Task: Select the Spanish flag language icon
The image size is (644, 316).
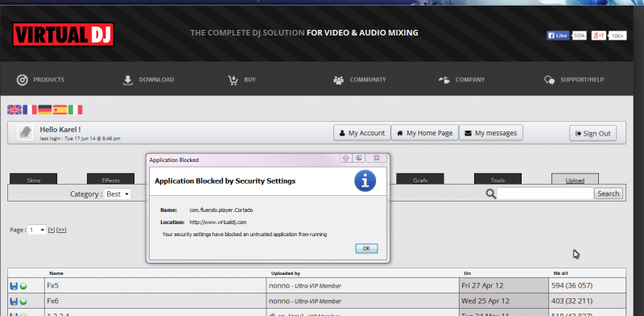Action: (x=60, y=110)
